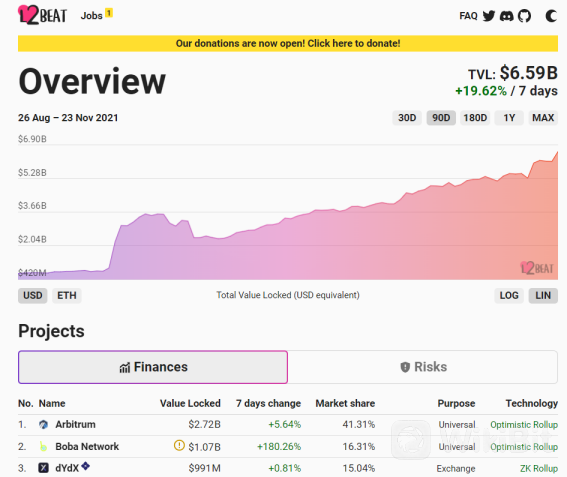This screenshot has height=477, width=567.
Task: Click the 15.04% dYdX market share
Action: pyautogui.click(x=359, y=469)
